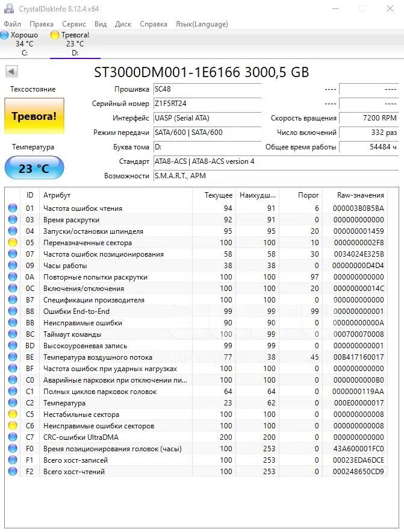Open the Сервис menu
Image resolution: width=404 pixels, height=532 pixels.
pos(74,24)
